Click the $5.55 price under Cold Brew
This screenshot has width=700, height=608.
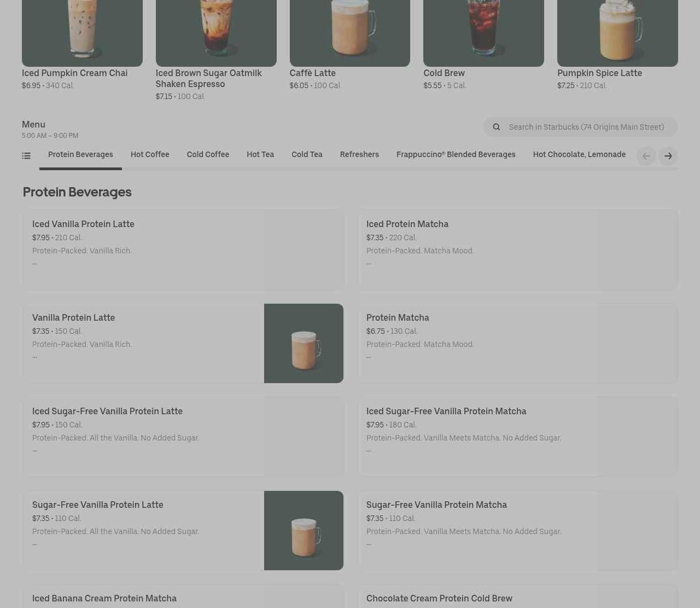tap(433, 86)
